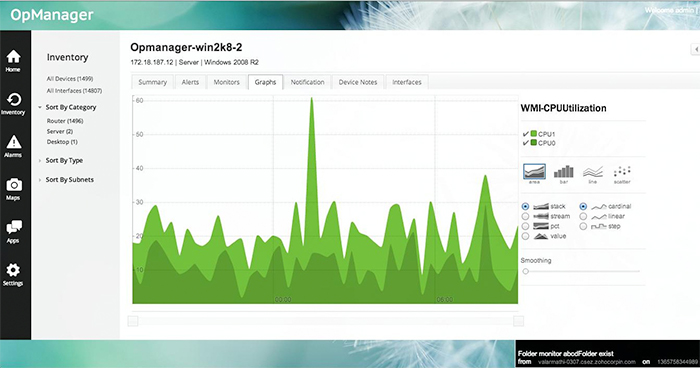Select the stack radio option
Screen dimensions: 700x369
coord(525,207)
